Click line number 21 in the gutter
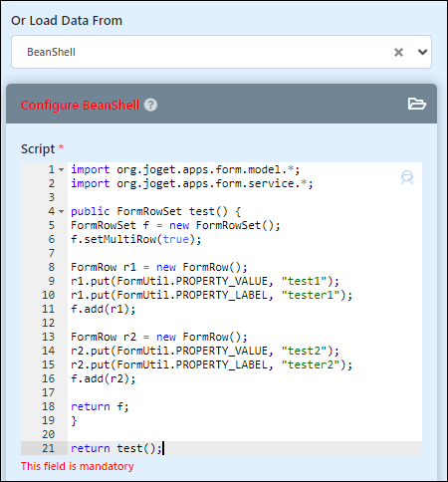Screen dimensions: 448x482 click(48, 448)
